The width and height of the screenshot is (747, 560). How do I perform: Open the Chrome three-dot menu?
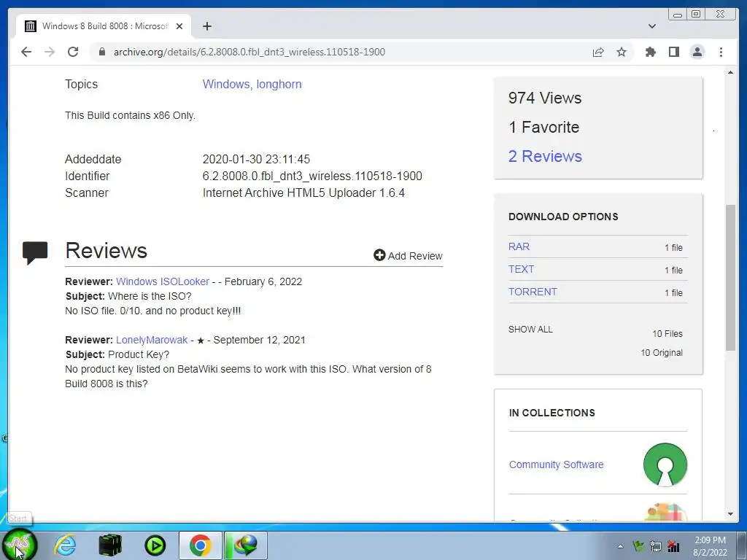coord(721,52)
